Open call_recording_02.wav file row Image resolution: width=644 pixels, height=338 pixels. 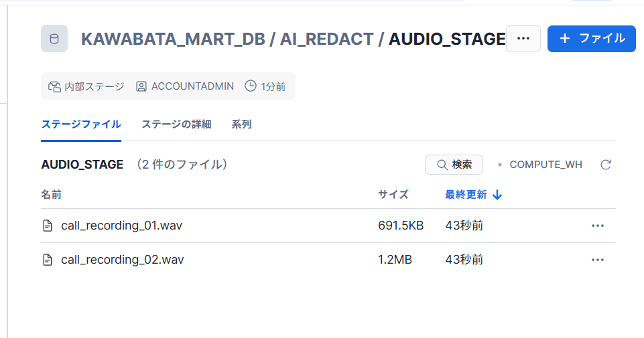point(122,260)
